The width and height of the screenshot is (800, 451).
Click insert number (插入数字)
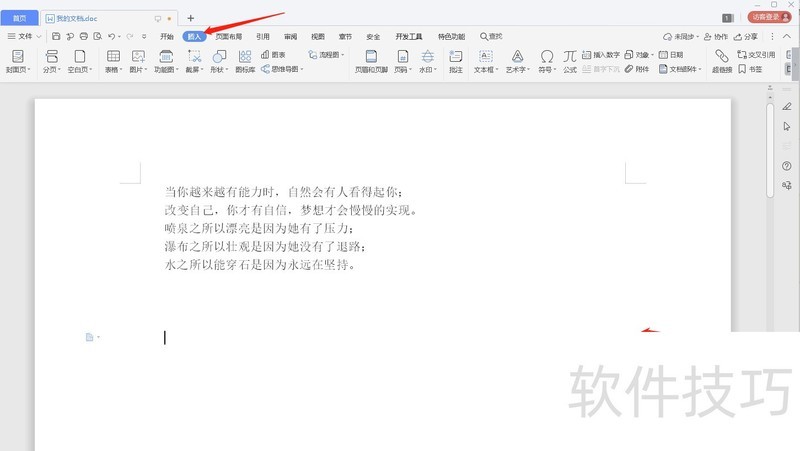[601, 55]
